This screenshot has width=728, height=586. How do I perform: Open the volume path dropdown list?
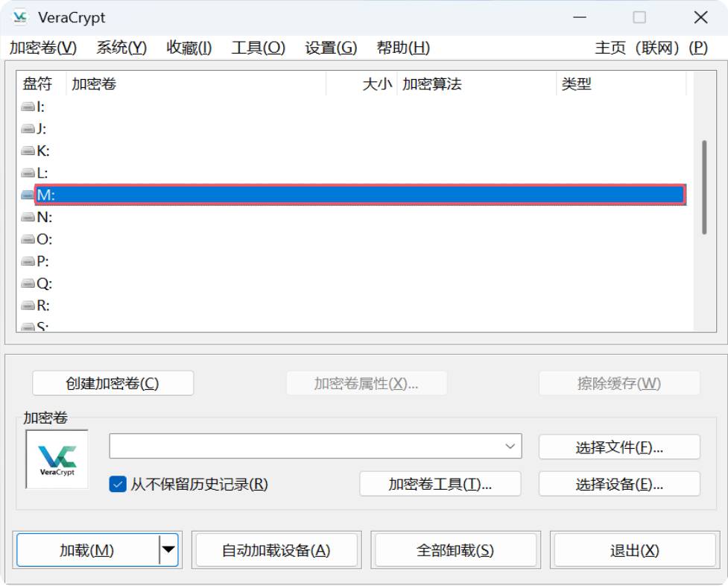point(510,447)
